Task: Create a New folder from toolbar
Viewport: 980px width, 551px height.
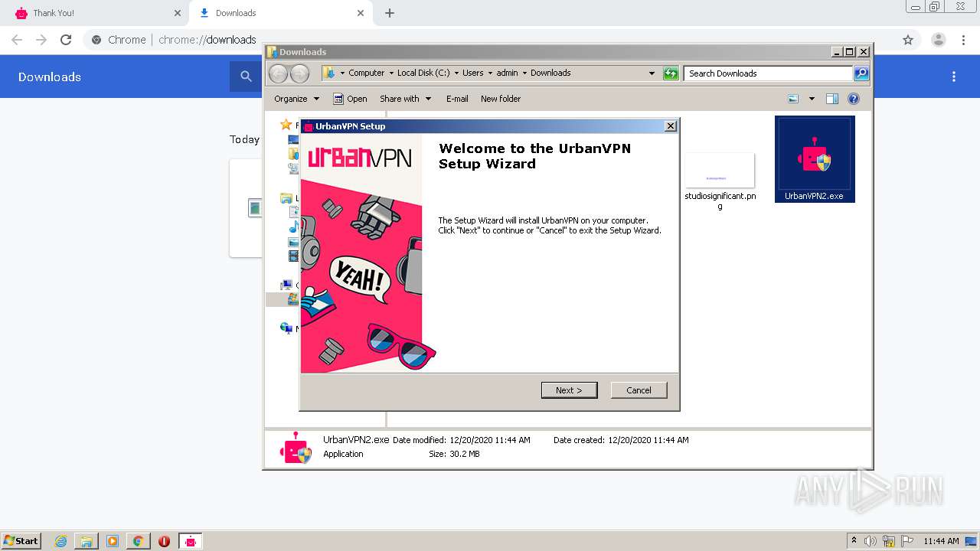Action: tap(501, 99)
